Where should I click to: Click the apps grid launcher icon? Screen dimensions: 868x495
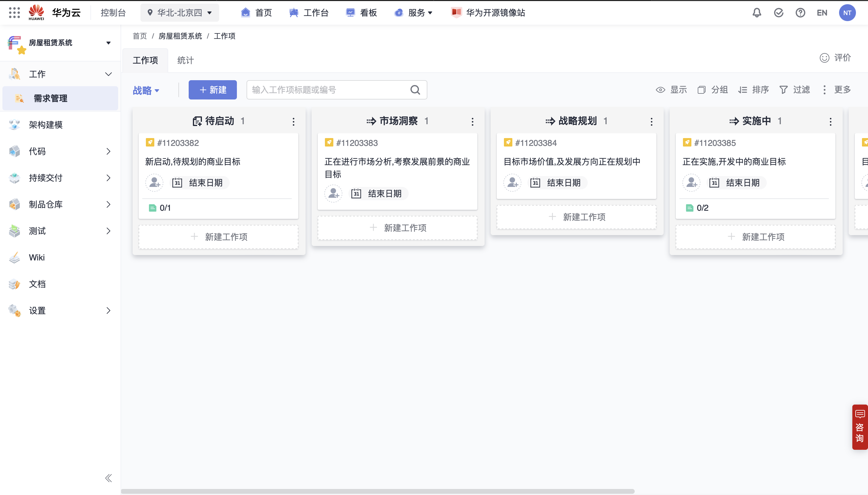(14, 13)
